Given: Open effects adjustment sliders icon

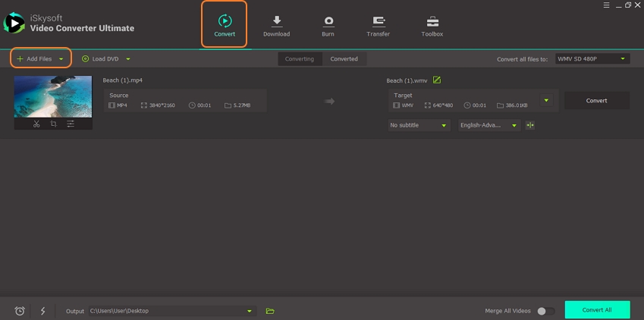Looking at the screenshot, I should click(x=71, y=124).
